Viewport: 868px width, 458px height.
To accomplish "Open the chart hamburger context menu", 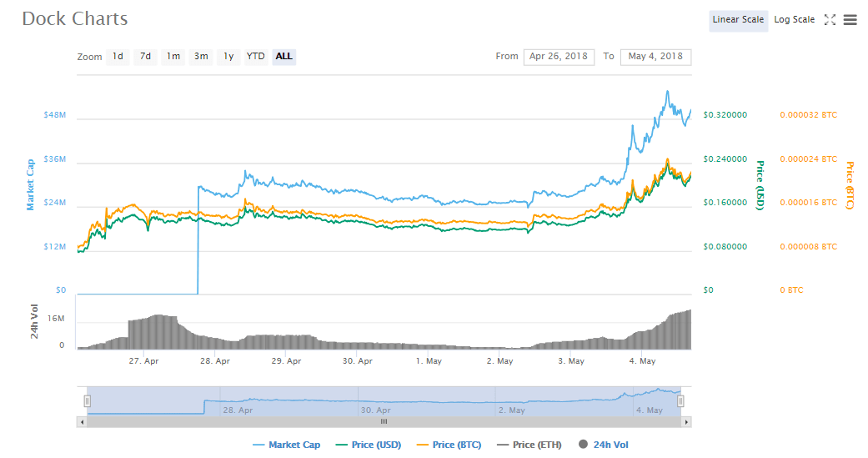I will (x=850, y=20).
